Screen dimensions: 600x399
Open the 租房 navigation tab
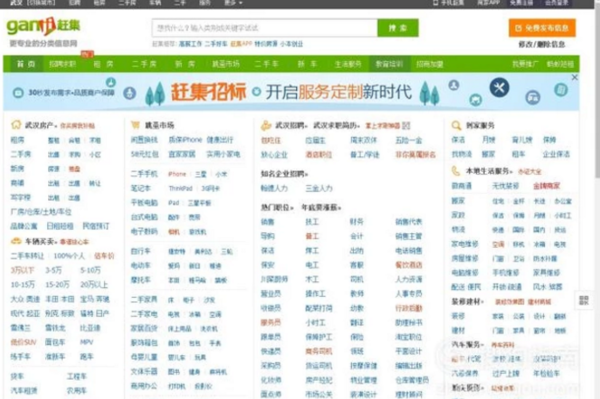pos(104,64)
